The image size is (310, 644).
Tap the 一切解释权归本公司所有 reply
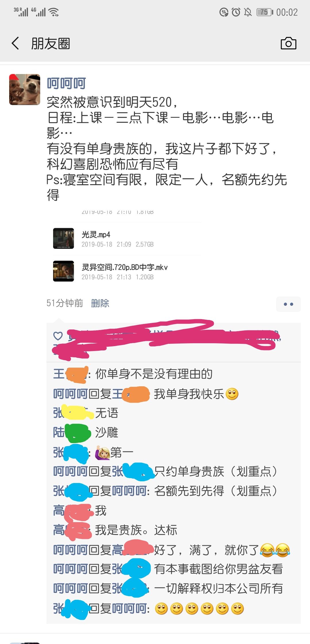click(218, 589)
